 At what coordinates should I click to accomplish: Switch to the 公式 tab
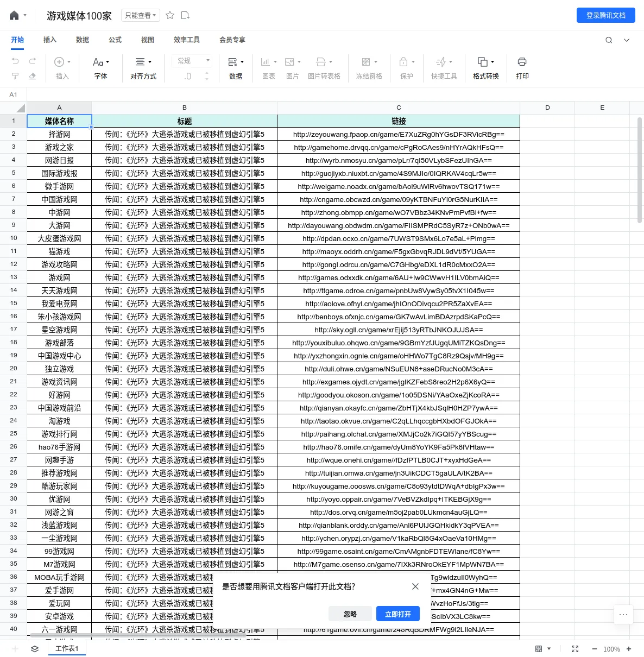pyautogui.click(x=115, y=40)
